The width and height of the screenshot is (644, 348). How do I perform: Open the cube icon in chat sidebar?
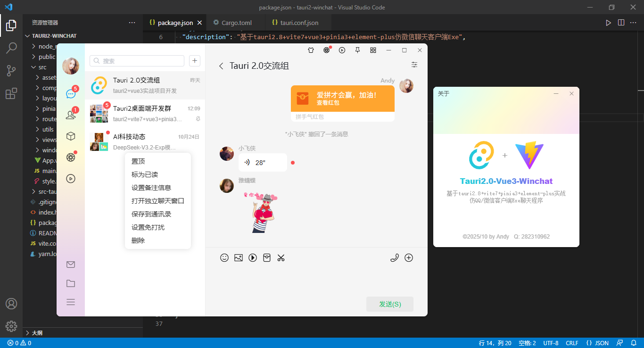click(71, 136)
